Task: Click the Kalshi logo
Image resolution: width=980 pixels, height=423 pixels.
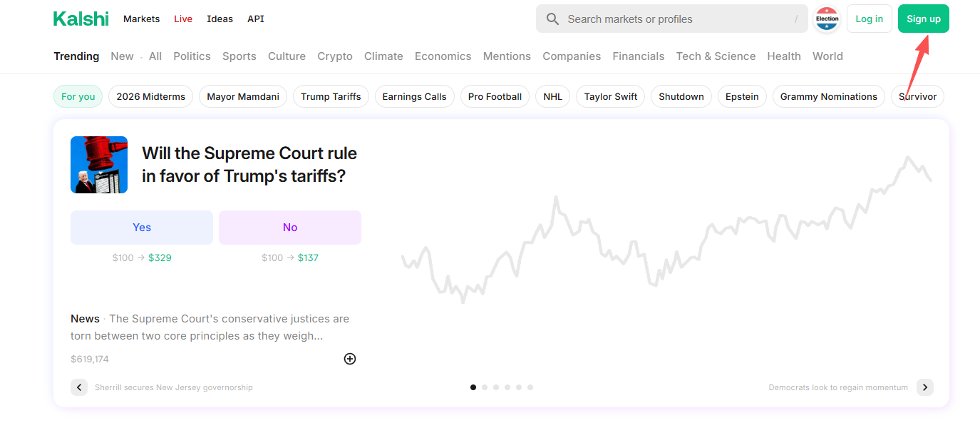Action: click(x=81, y=19)
